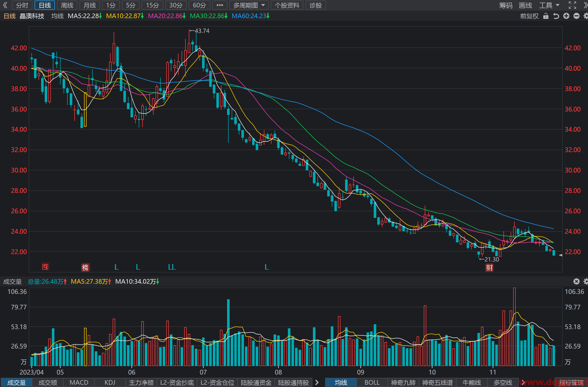Switch to 月线 monthly timeframe
Viewport: 588px width, 387px height.
point(90,5)
